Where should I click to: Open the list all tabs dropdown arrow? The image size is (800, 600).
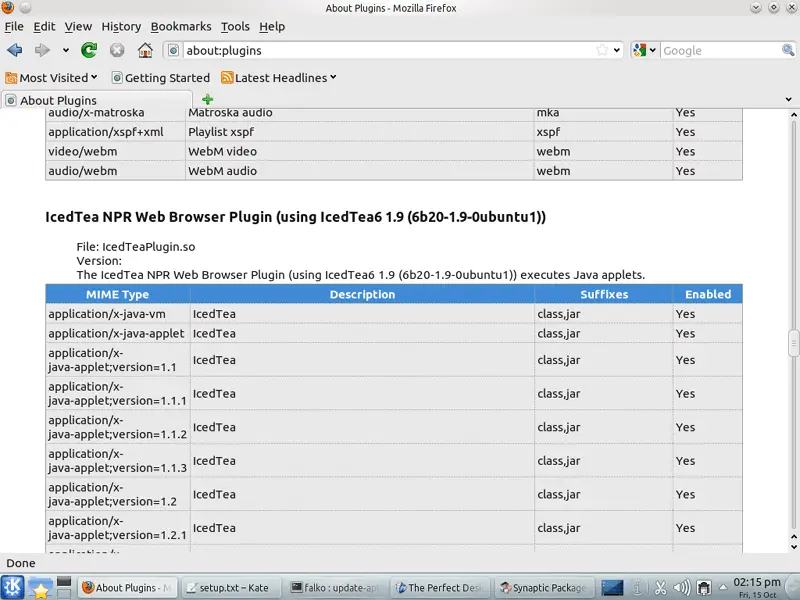click(788, 99)
